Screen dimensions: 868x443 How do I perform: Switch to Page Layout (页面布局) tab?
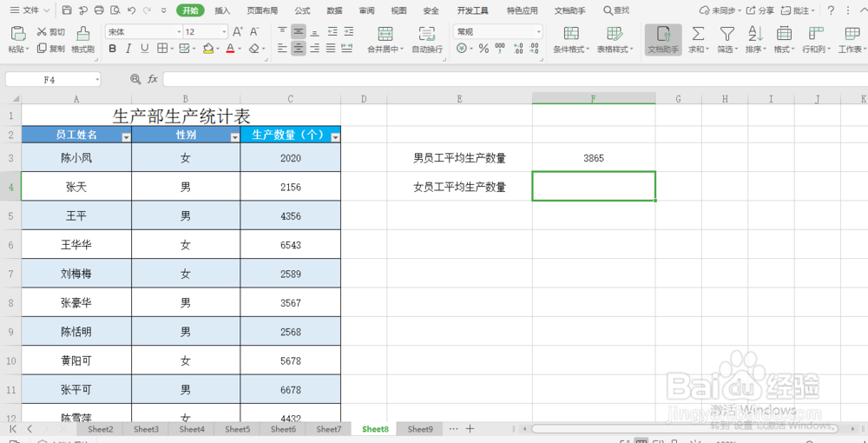pos(262,10)
